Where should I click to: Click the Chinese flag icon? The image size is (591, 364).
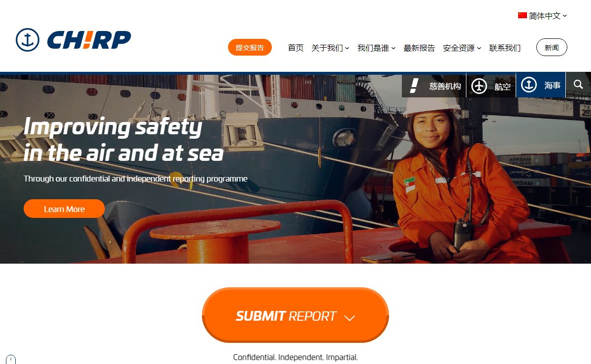click(x=523, y=16)
